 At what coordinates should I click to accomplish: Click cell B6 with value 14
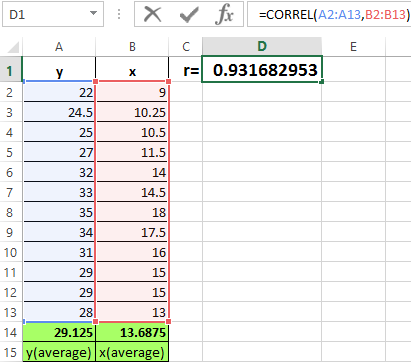point(132,172)
